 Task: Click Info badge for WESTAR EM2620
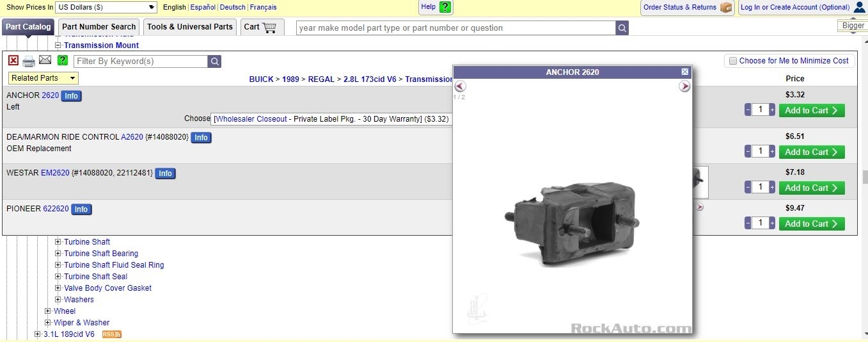coord(165,174)
